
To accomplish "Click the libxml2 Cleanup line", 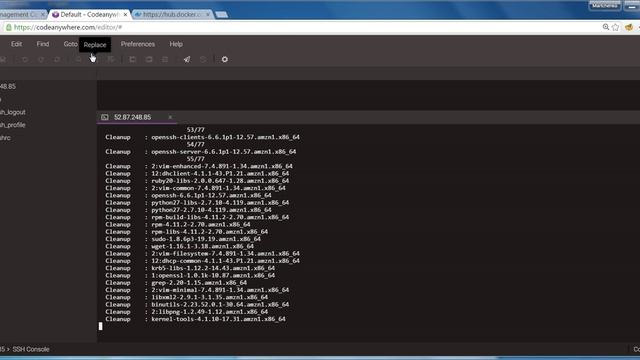I will (x=187, y=297).
